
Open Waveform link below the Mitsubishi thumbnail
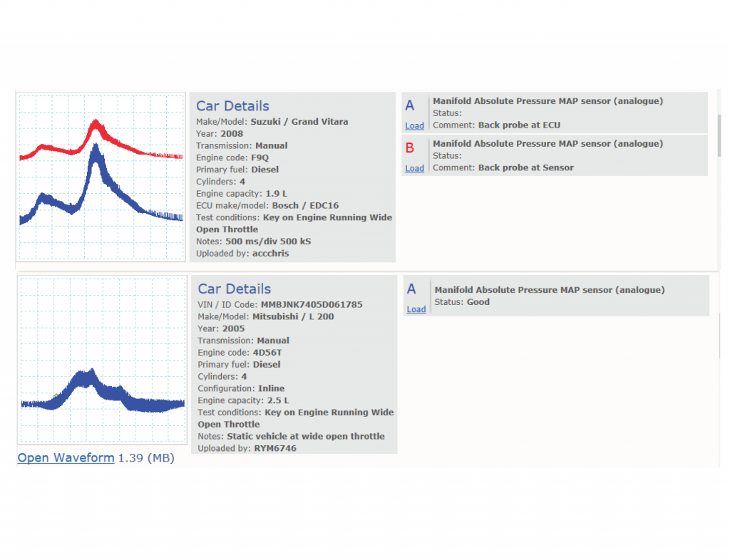click(66, 457)
